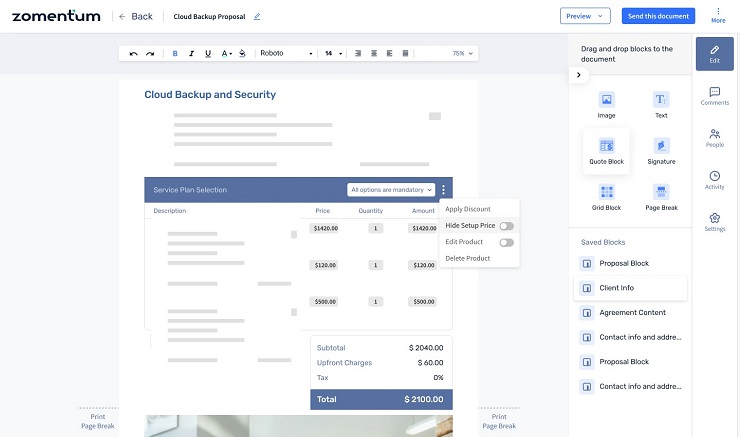The height and width of the screenshot is (437, 740).
Task: Choose Delete Product in the menu
Action: pos(468,258)
